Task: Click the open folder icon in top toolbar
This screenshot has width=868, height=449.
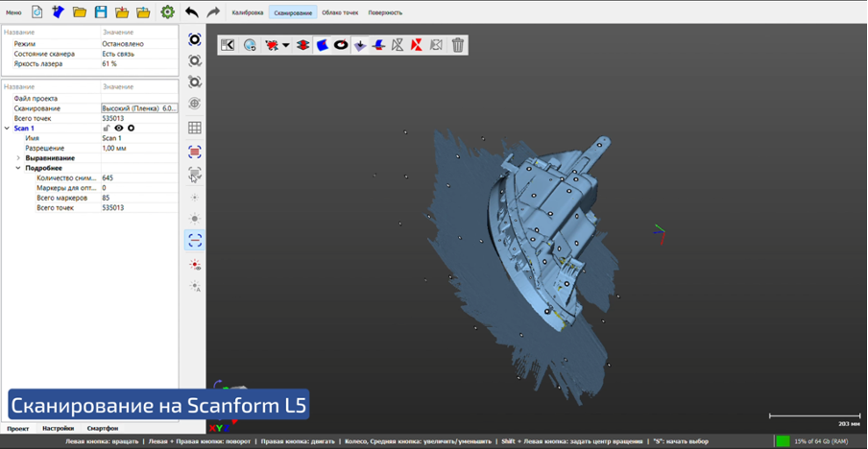Action: pos(80,12)
